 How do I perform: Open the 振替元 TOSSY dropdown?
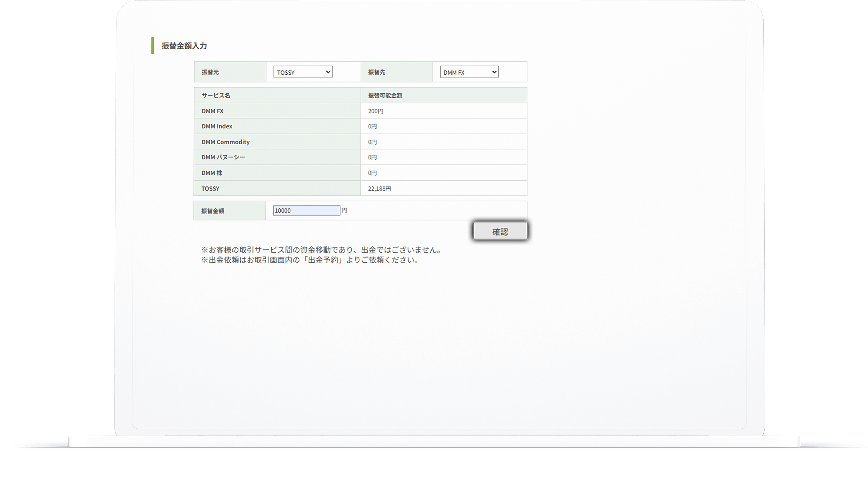click(x=303, y=72)
